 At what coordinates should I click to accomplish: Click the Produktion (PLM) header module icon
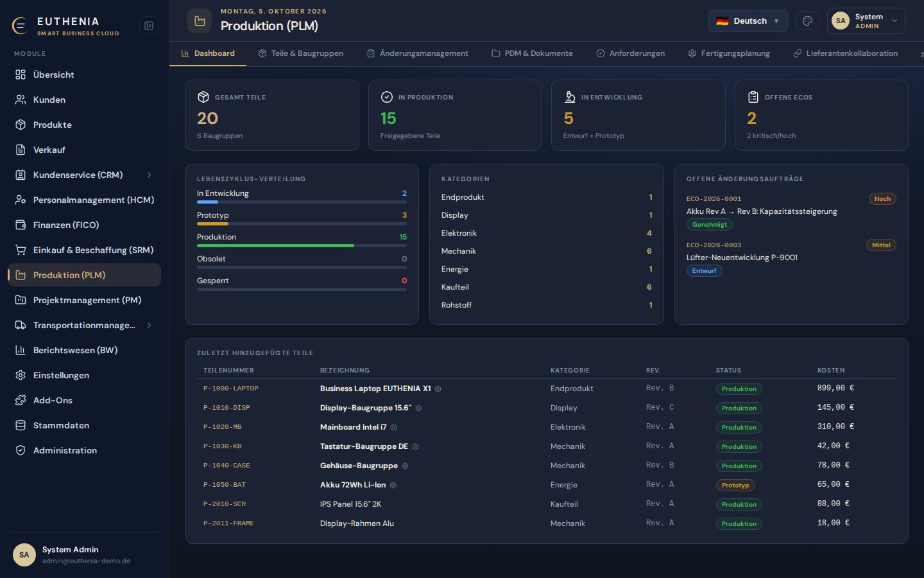[200, 21]
